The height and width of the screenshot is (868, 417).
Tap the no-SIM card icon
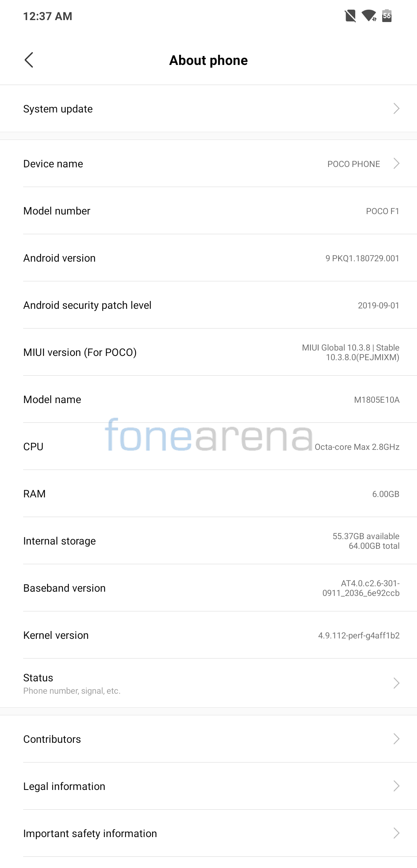coord(350,16)
